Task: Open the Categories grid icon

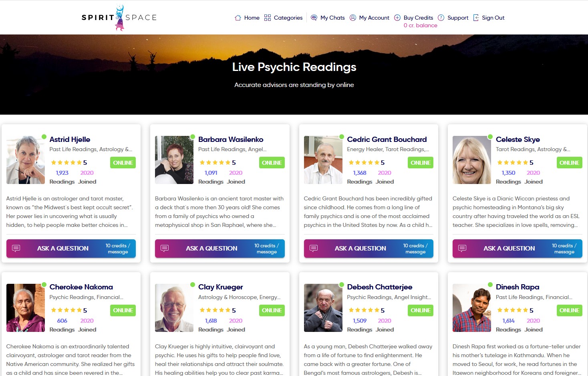Action: (x=268, y=18)
